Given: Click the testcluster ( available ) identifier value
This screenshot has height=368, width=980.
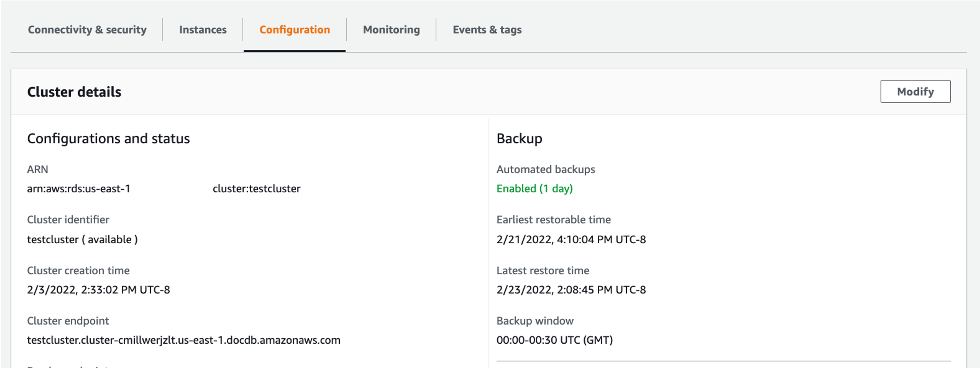Looking at the screenshot, I should (x=83, y=239).
